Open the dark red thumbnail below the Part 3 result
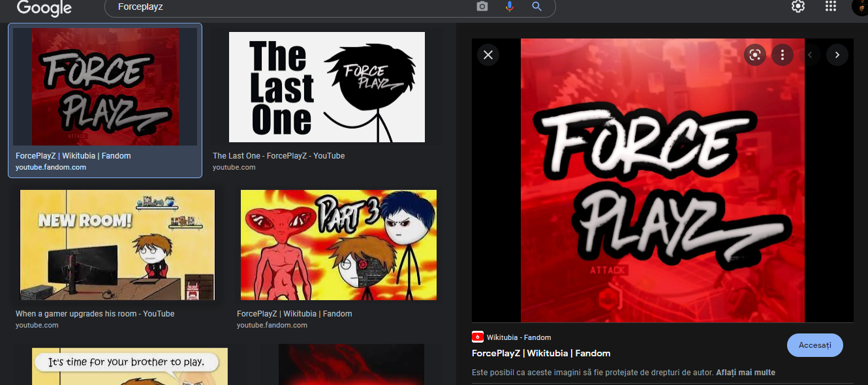This screenshot has height=385, width=868. point(351,365)
